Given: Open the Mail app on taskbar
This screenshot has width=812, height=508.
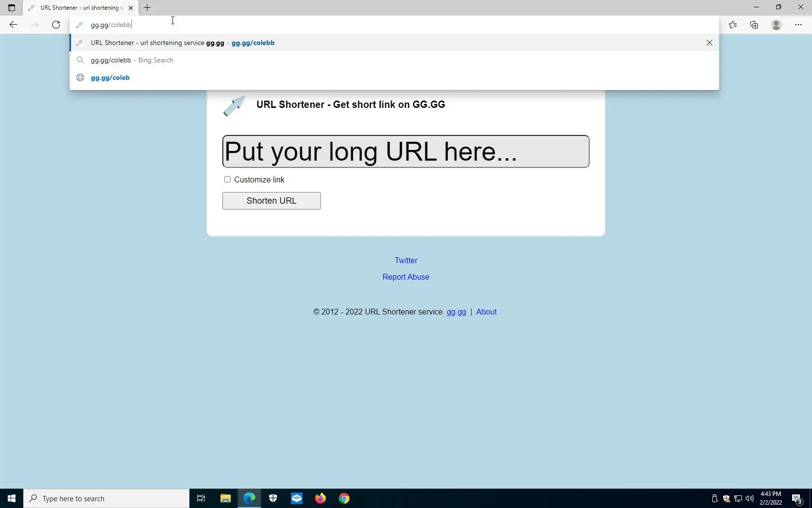Looking at the screenshot, I should [297, 498].
